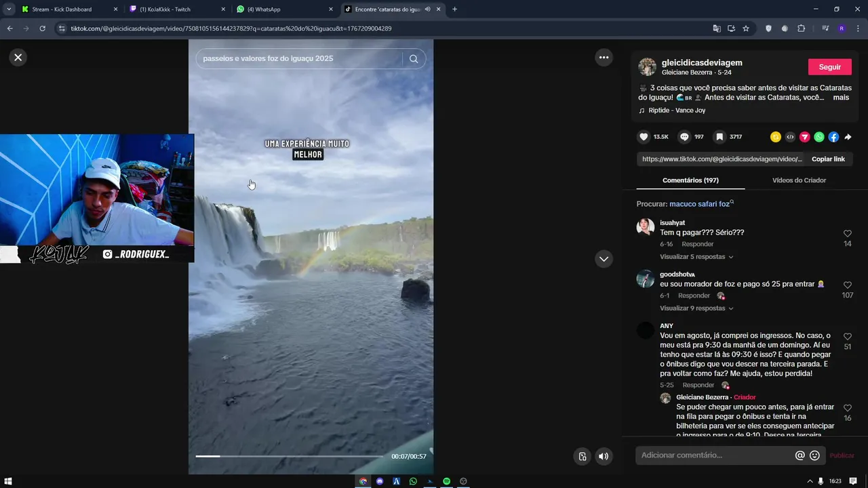Open Chrome three-dot menu
868x488 pixels.
click(858, 28)
